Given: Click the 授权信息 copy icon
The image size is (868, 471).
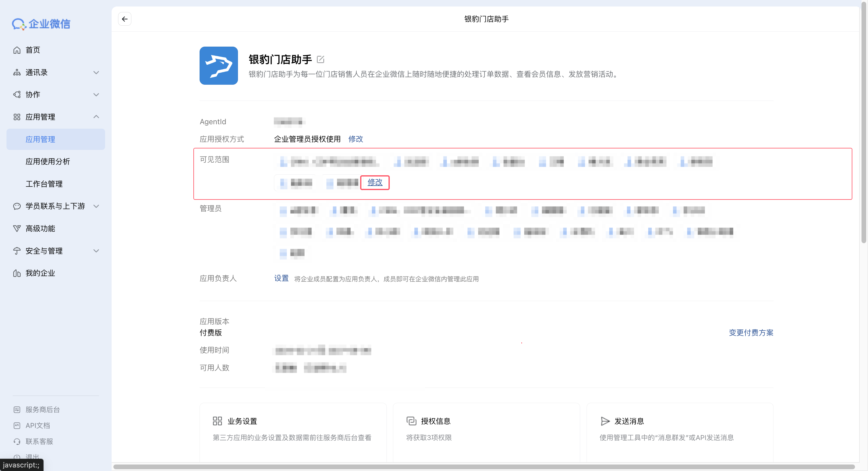Looking at the screenshot, I should [x=411, y=421].
